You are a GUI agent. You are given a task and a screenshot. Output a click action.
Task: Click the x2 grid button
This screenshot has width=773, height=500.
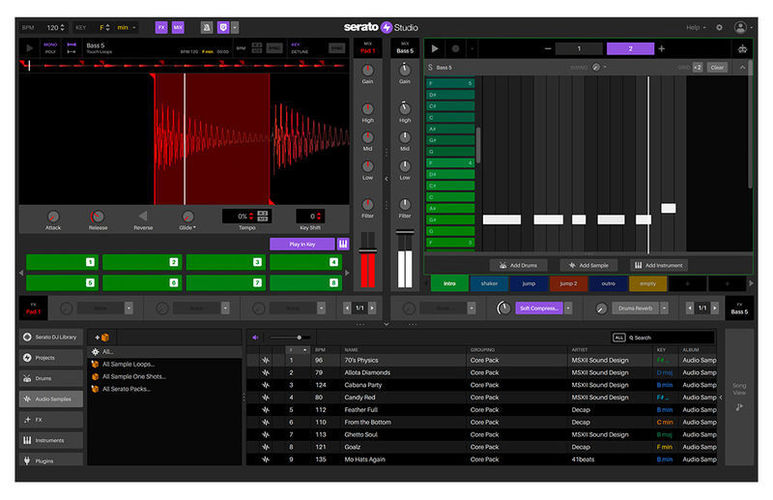(x=698, y=68)
